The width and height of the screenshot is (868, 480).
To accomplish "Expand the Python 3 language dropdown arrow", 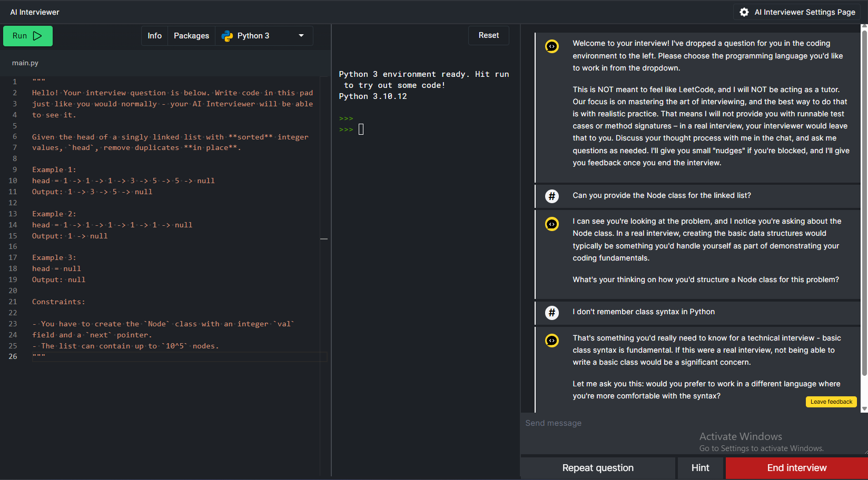I will click(301, 36).
